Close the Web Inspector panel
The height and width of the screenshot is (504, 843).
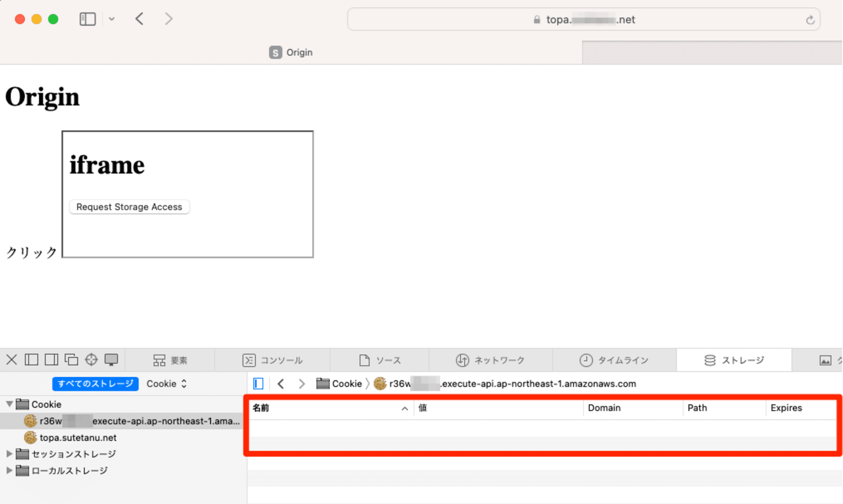12,360
